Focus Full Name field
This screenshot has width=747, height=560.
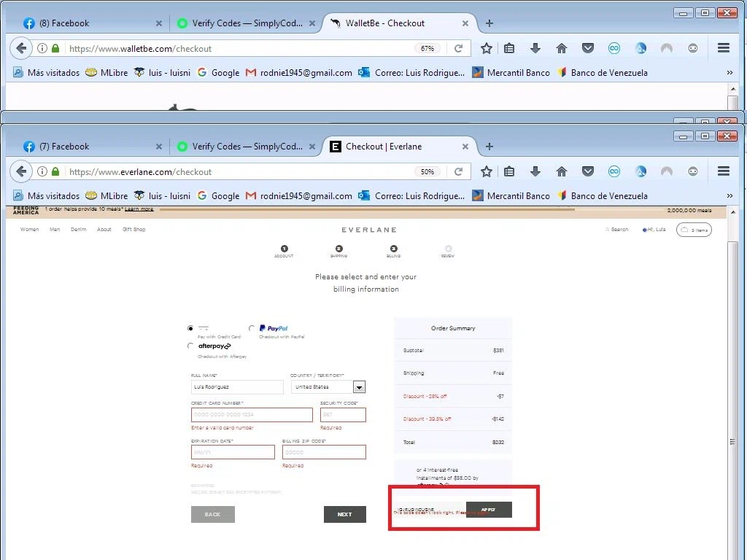point(237,386)
